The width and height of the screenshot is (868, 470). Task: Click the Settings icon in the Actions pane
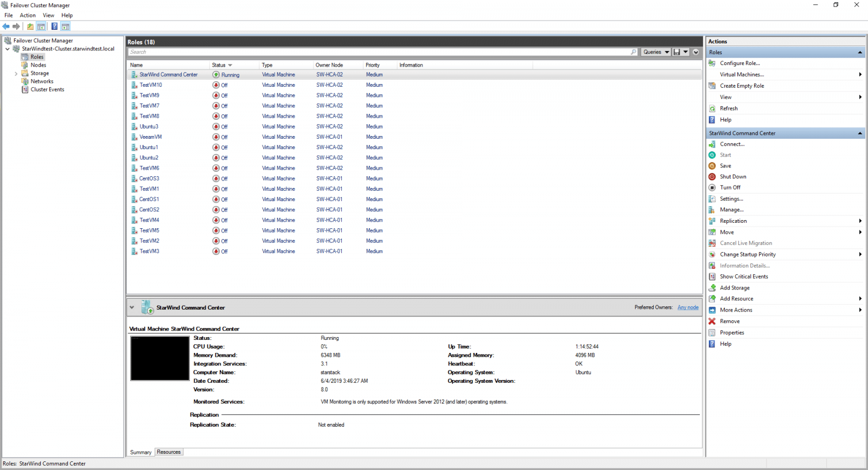(x=712, y=199)
